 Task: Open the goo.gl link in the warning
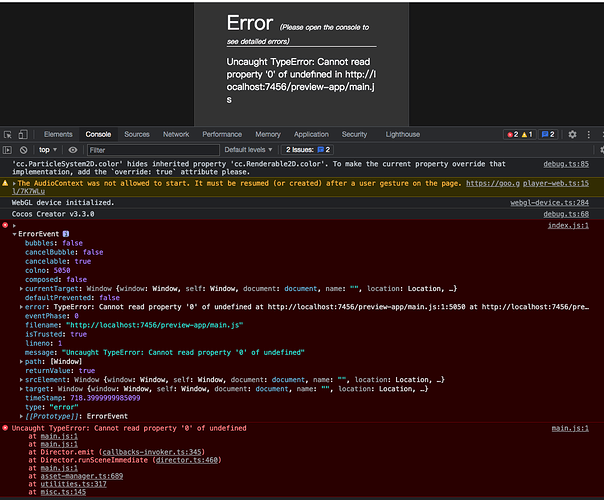coord(493,183)
